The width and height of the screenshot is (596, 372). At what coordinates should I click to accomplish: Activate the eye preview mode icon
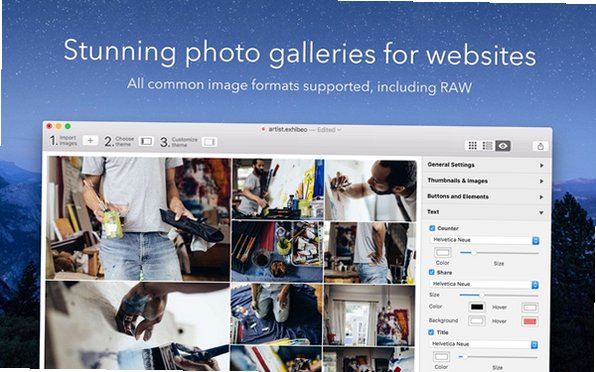502,146
